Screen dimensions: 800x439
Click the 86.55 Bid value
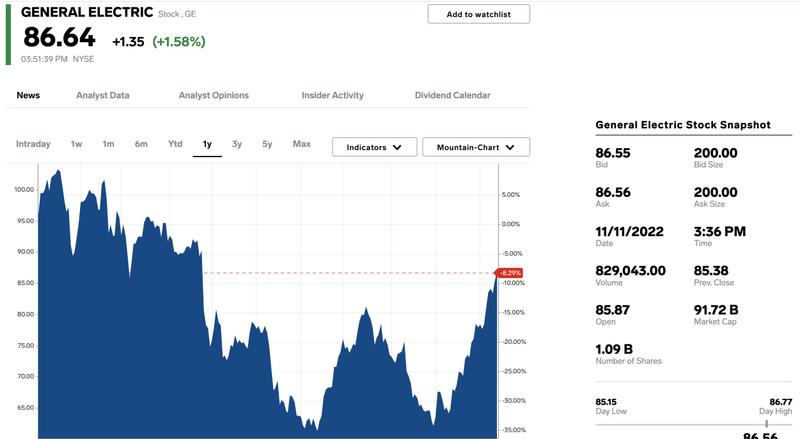tap(613, 153)
